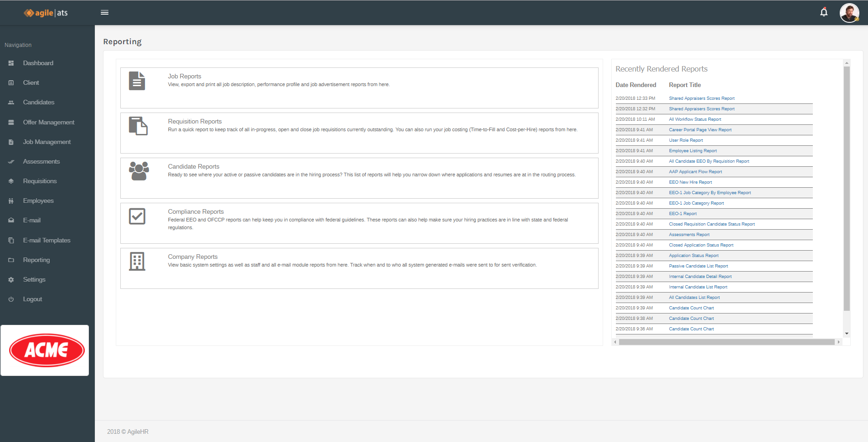Click the ACME company logo
The height and width of the screenshot is (442, 868).
coord(45,350)
